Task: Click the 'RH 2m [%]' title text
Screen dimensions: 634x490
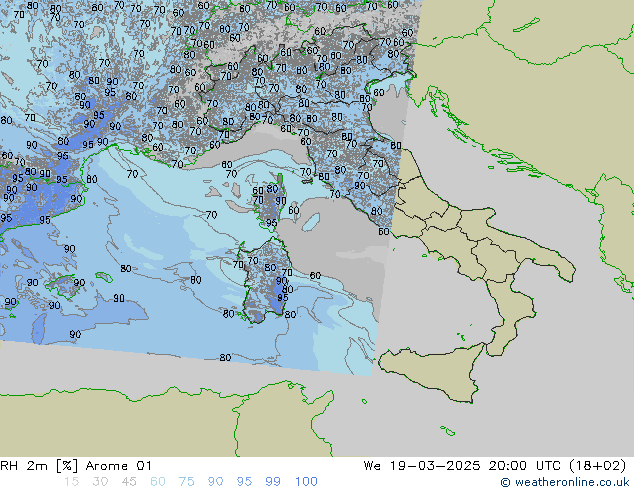Action: click(x=39, y=466)
